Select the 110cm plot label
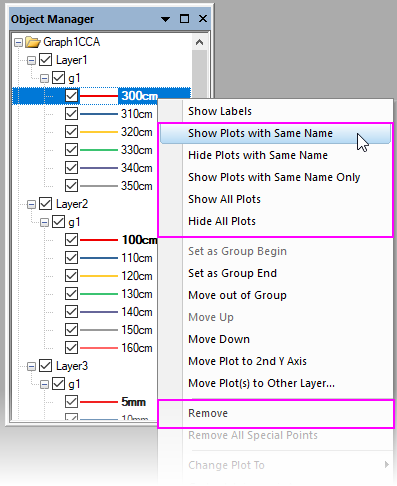397x486 pixels. click(x=137, y=258)
